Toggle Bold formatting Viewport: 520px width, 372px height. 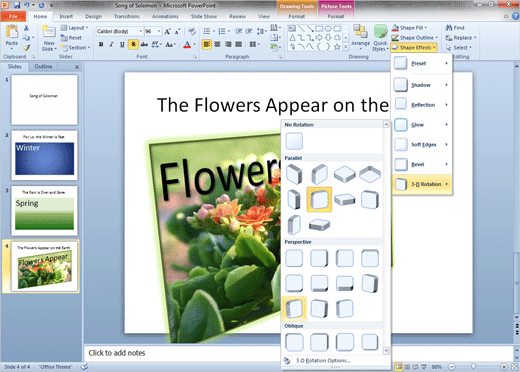coord(101,44)
